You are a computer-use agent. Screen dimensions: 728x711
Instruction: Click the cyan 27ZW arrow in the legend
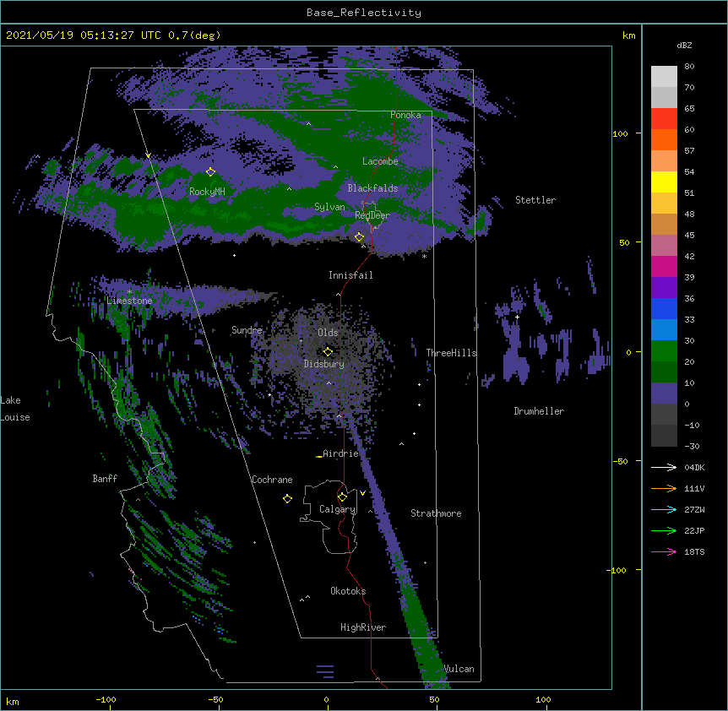[x=664, y=509]
